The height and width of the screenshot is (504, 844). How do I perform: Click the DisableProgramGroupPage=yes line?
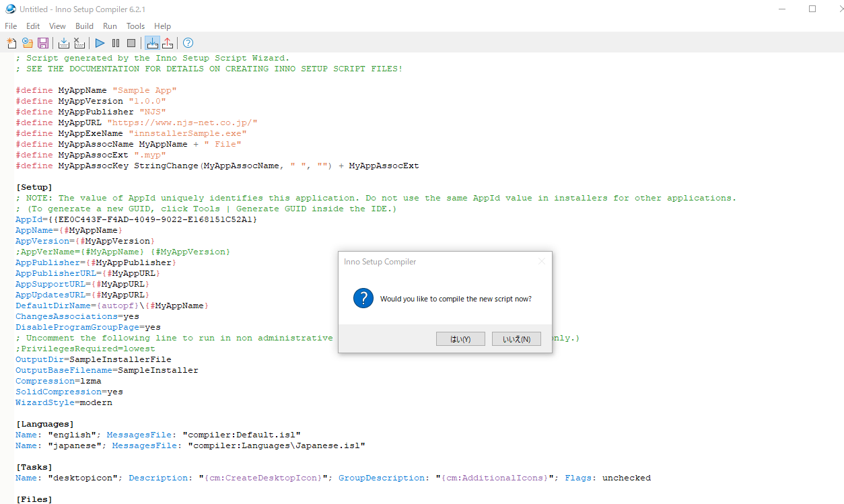88,327
